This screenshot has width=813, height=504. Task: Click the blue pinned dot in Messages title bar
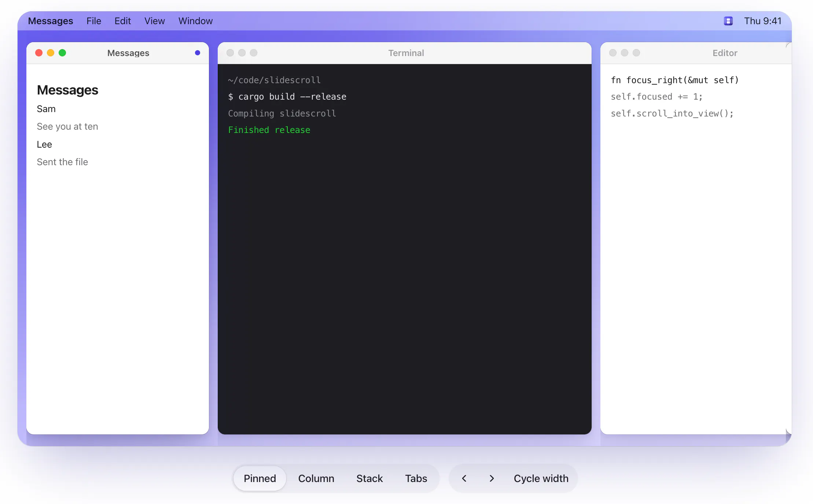coord(198,53)
